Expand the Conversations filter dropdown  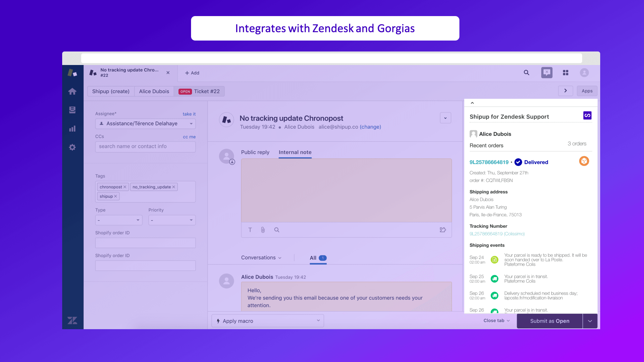pos(261,258)
